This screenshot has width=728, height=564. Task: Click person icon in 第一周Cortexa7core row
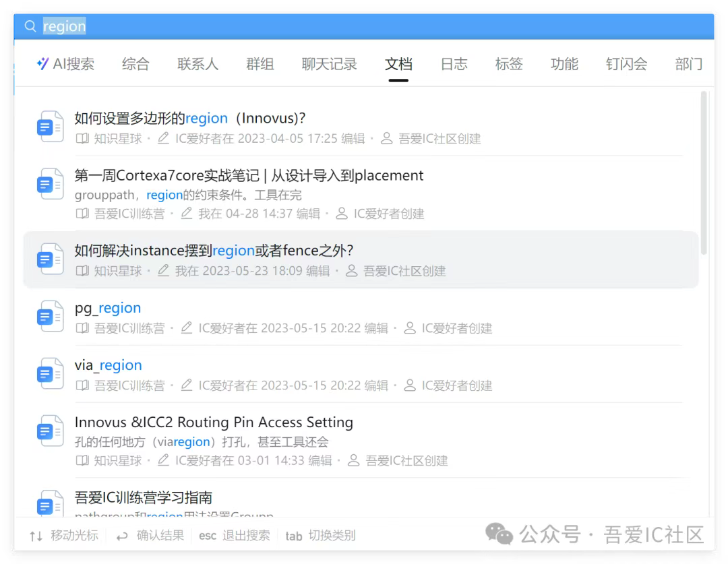[x=342, y=214]
